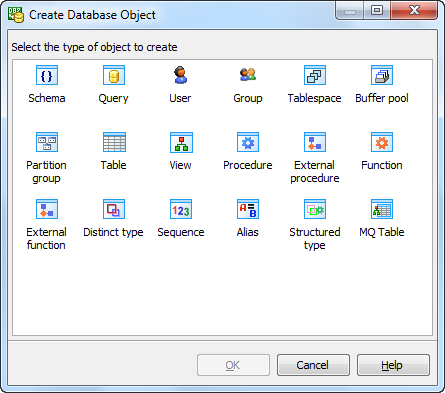Image resolution: width=445 pixels, height=393 pixels.
Task: Select the External function icon
Action: [x=47, y=209]
